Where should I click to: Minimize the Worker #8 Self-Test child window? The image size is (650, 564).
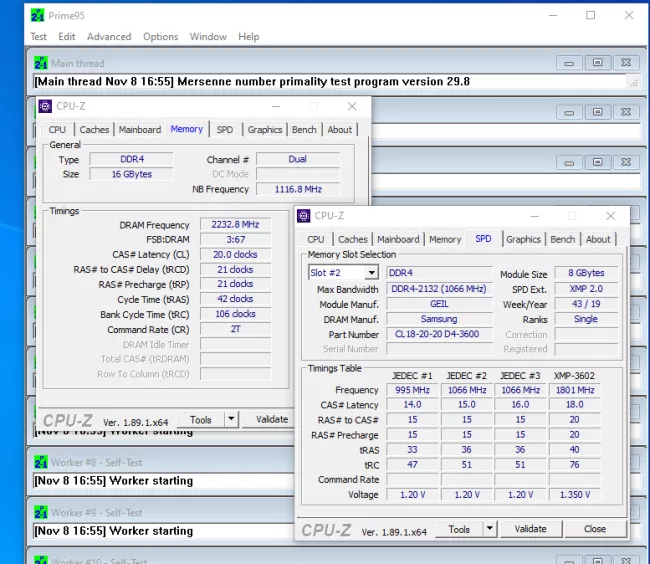570,462
